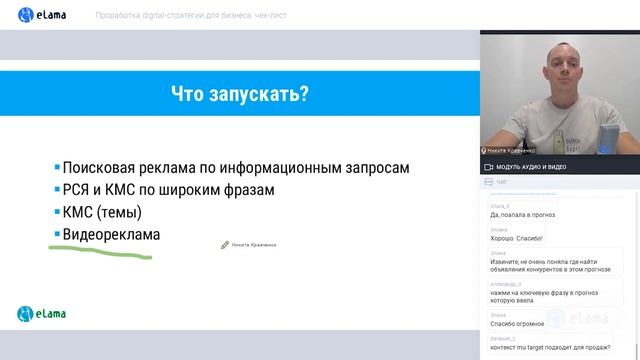Click the pencil annotation icon on the slide
The width and height of the screenshot is (640, 360).
(225, 245)
